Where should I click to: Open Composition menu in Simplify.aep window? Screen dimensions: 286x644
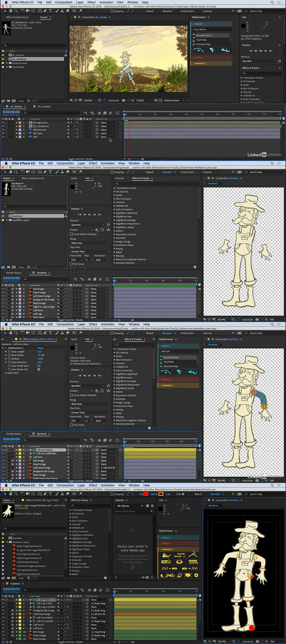pos(65,485)
